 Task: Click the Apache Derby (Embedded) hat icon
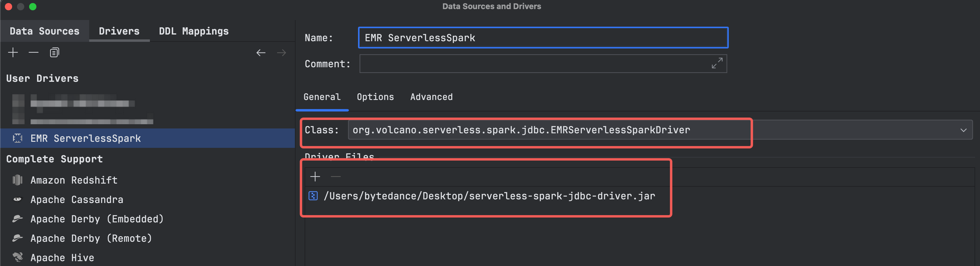coord(18,218)
